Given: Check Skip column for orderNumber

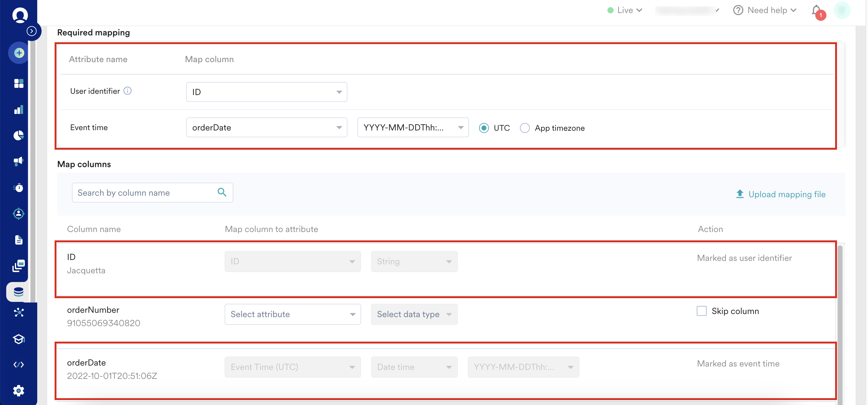Looking at the screenshot, I should tap(701, 311).
